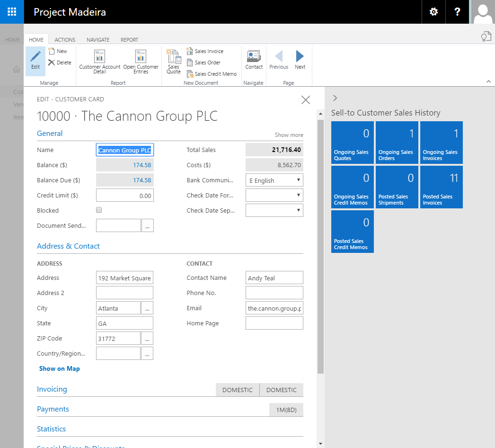
Task: Click the Credit Limit input field
Action: [125, 195]
